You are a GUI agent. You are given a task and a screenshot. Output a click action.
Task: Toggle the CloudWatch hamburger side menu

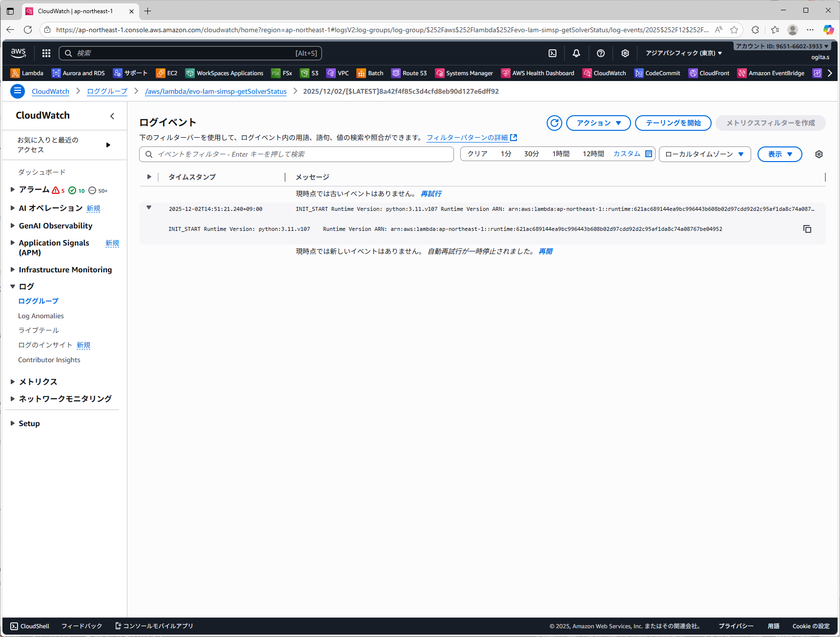pos(18,91)
